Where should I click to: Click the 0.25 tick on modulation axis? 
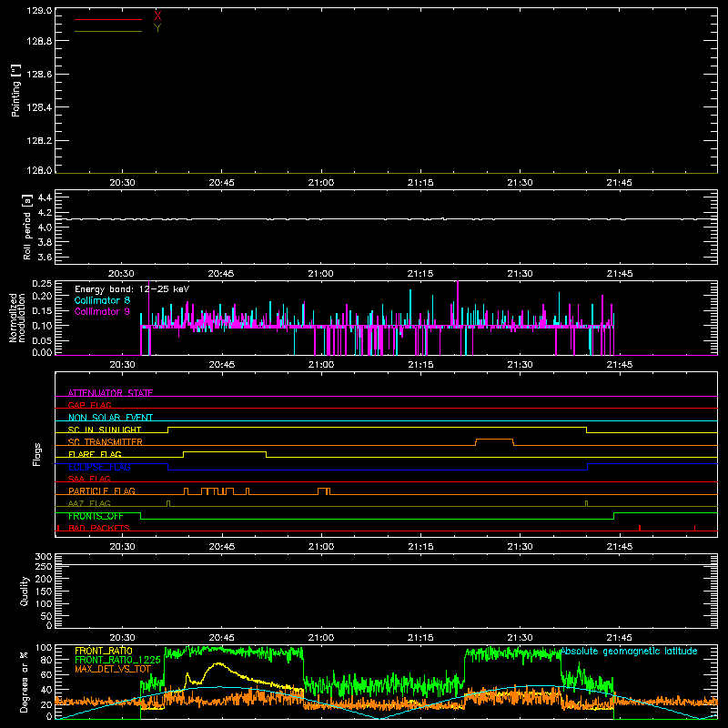point(42,284)
